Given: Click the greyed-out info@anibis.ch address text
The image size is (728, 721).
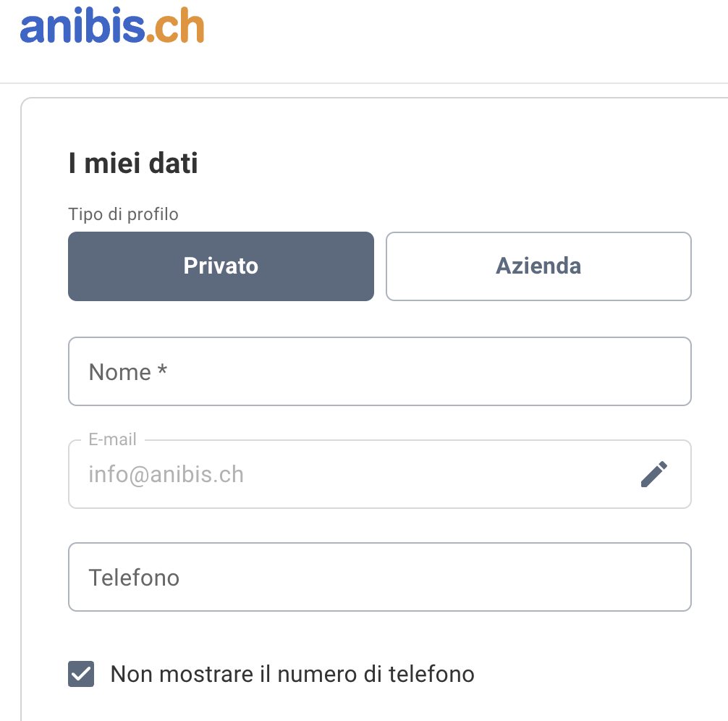Looking at the screenshot, I should pyautogui.click(x=166, y=475).
